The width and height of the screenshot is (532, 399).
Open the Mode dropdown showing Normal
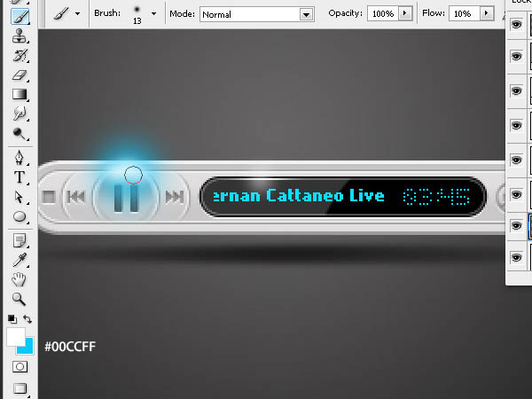click(x=257, y=14)
